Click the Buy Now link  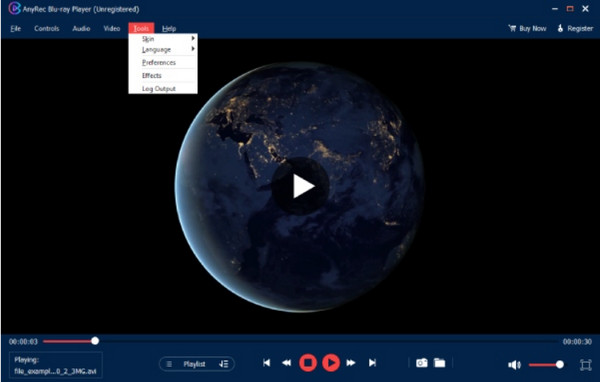pos(527,28)
